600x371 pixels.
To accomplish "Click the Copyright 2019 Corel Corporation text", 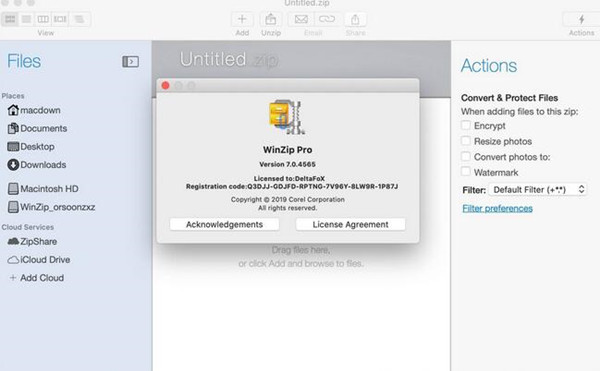I will (x=287, y=200).
